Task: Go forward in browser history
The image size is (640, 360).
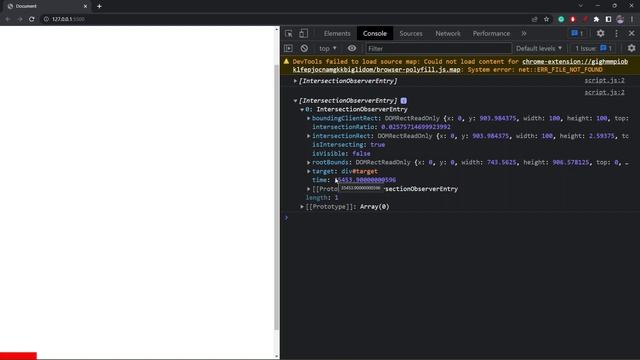Action: [x=20, y=19]
